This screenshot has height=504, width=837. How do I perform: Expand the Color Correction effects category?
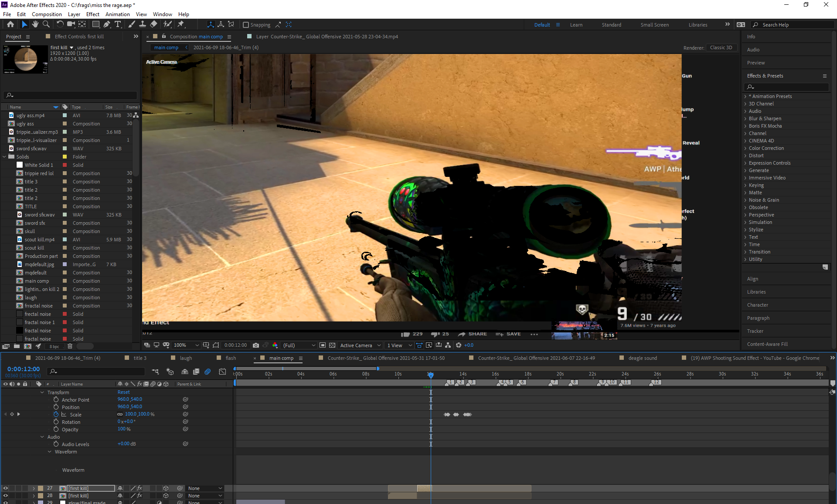pyautogui.click(x=745, y=148)
